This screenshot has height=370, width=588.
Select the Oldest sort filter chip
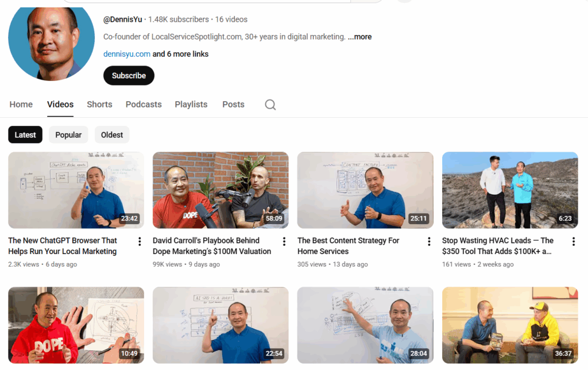(112, 135)
